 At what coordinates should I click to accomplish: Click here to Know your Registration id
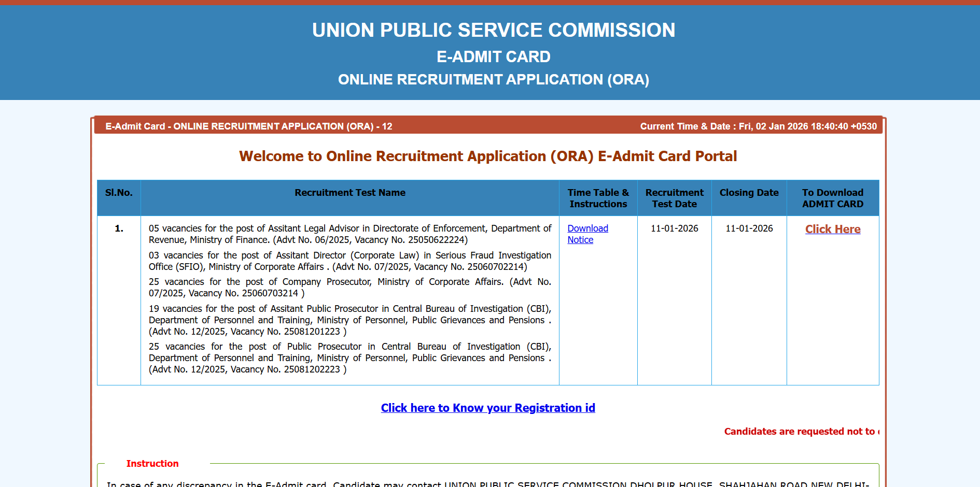point(488,408)
